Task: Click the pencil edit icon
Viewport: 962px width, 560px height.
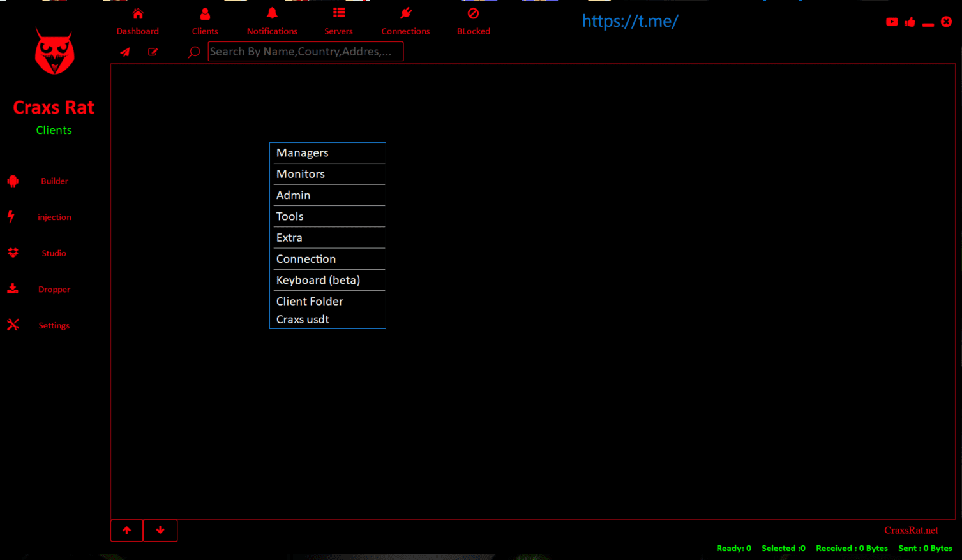Action: coord(153,52)
